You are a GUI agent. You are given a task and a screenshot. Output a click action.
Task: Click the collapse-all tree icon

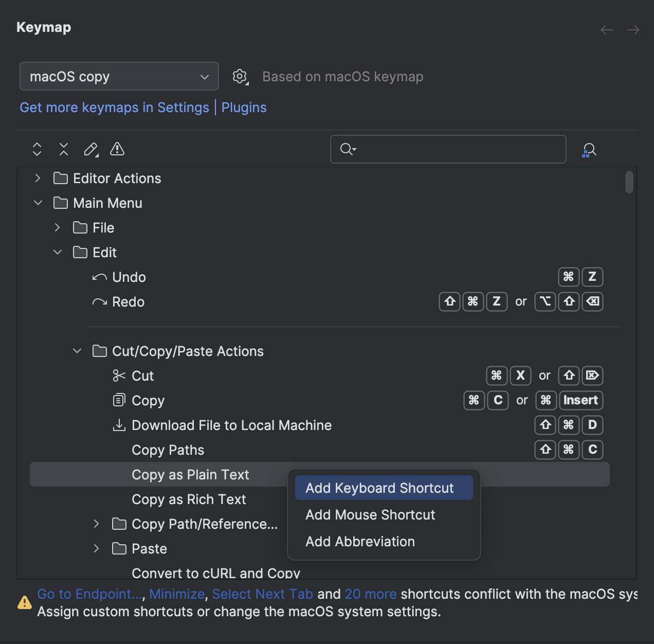click(63, 149)
